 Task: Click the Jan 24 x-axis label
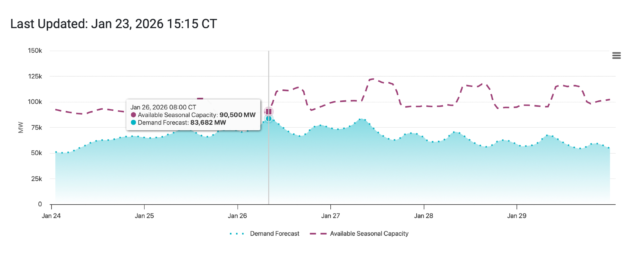tap(51, 216)
